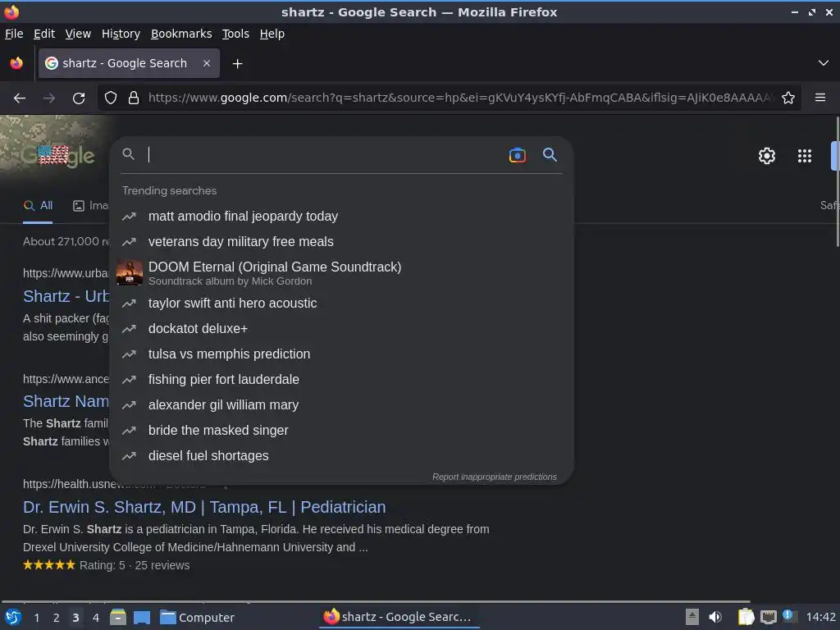This screenshot has width=840, height=630.
Task: Click the Firefox shartz taskbar entry
Action: pyautogui.click(x=398, y=617)
